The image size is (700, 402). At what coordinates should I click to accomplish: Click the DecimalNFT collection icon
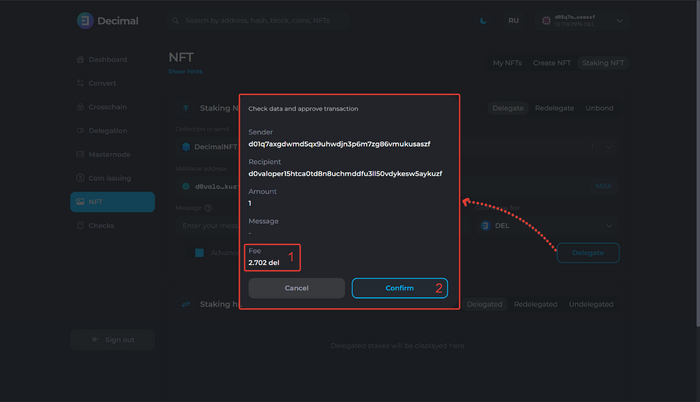pos(186,147)
